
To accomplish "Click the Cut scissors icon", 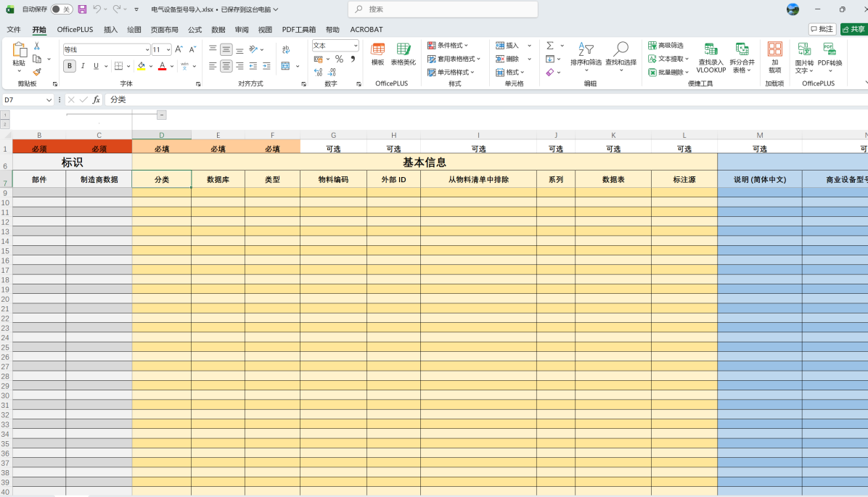I will pyautogui.click(x=37, y=46).
